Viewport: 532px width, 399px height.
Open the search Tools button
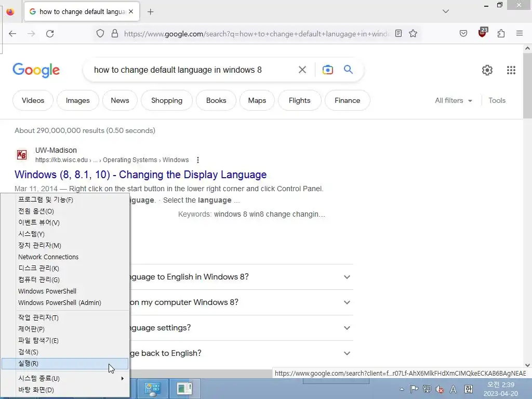click(x=497, y=100)
